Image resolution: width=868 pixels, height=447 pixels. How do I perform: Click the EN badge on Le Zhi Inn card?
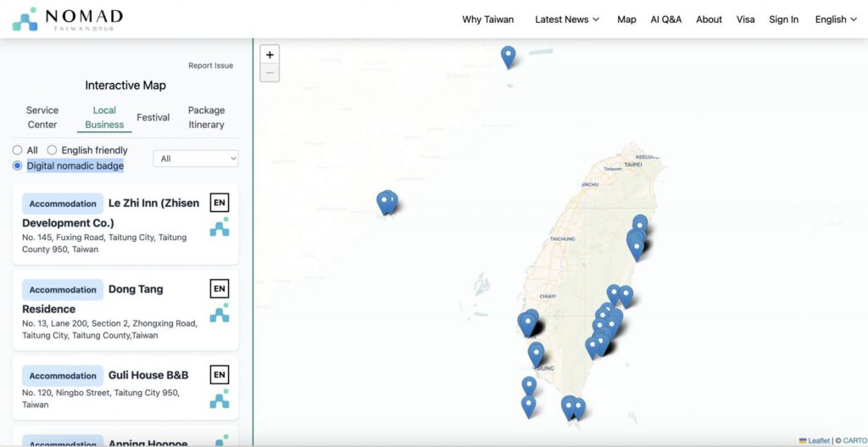(220, 202)
